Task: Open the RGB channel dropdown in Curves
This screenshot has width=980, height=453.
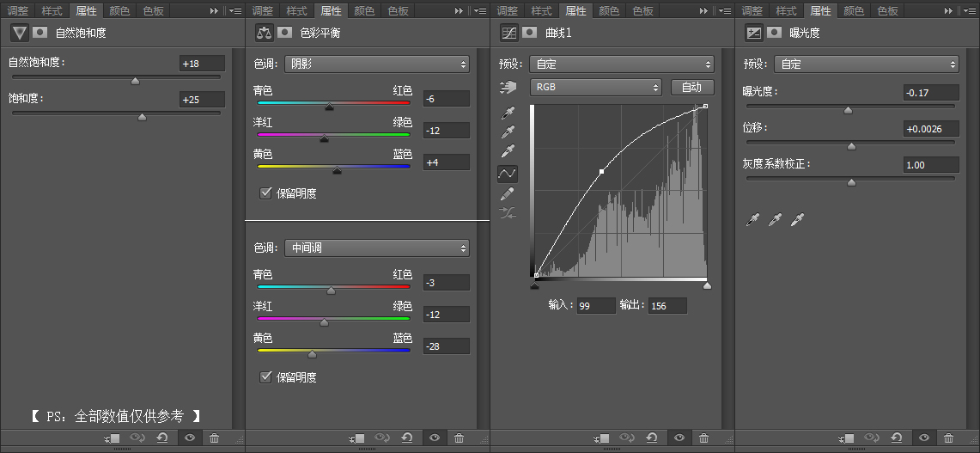Action: tap(595, 87)
